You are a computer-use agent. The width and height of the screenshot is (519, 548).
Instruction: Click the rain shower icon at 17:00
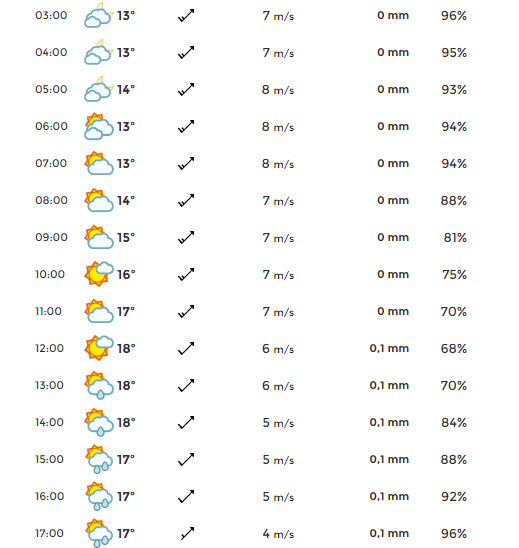point(99,534)
